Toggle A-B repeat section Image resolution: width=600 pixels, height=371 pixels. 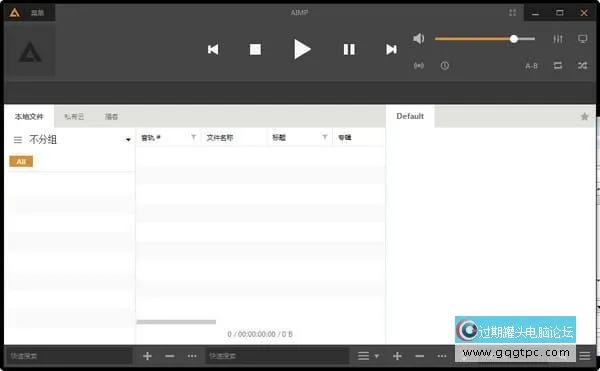point(531,66)
